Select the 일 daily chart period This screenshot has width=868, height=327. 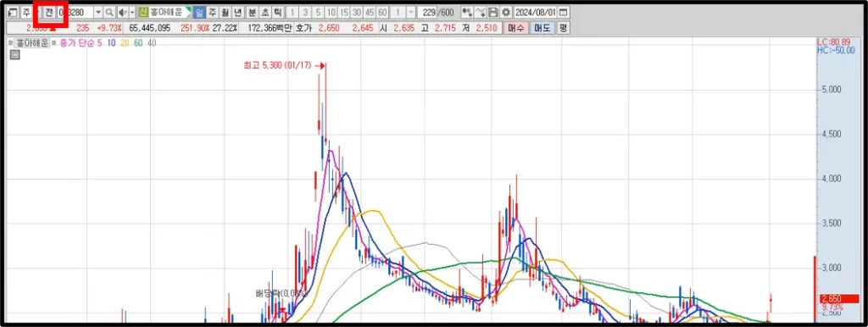click(x=199, y=12)
